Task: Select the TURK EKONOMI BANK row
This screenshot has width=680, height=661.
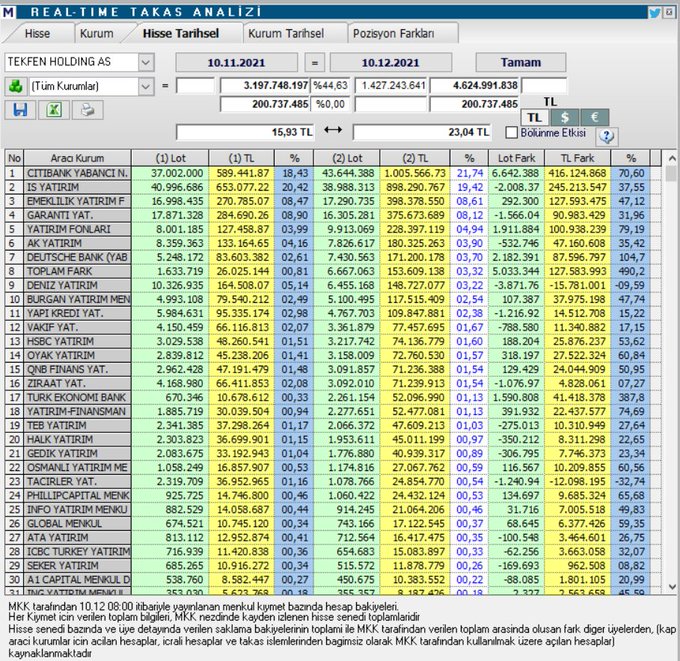Action: point(333,398)
